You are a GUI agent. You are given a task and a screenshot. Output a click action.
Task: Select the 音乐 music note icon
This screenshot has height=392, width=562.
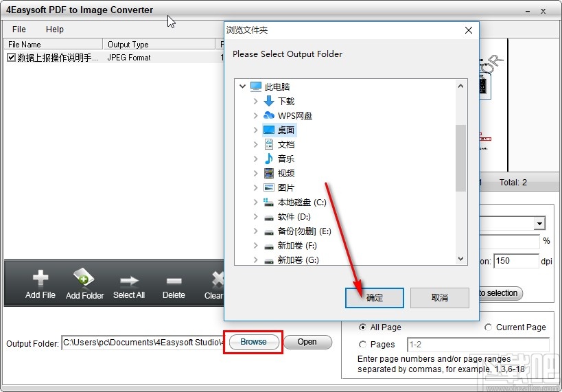[269, 159]
